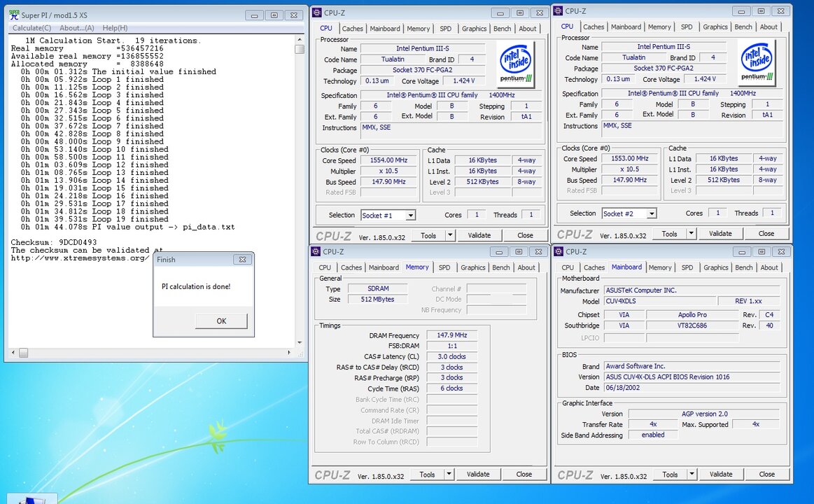814x504 pixels.
Task: Expand Tools arrow in Mainboard CPU-Z window
Action: [692, 474]
